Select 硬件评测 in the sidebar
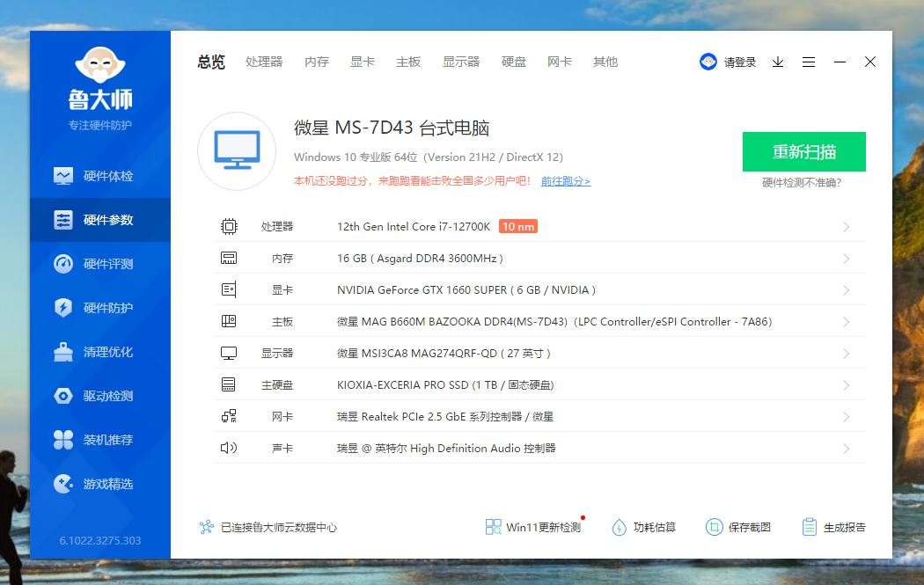This screenshot has height=585, width=924. [99, 264]
